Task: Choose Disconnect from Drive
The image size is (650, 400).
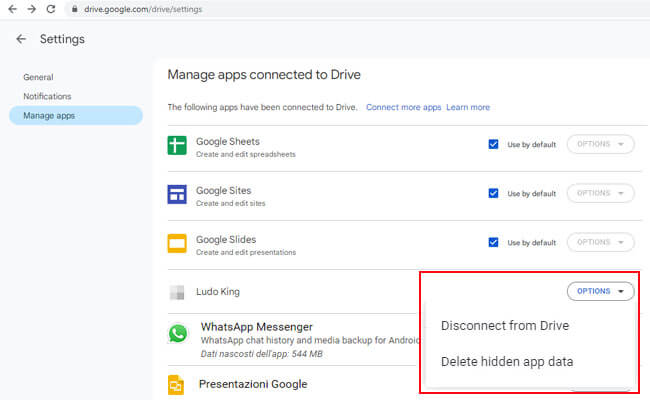Action: (x=505, y=326)
